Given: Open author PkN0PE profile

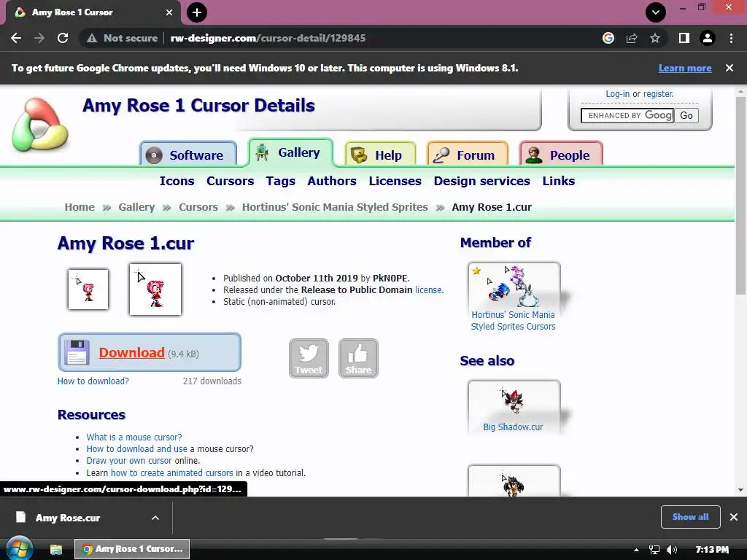Looking at the screenshot, I should click(390, 278).
